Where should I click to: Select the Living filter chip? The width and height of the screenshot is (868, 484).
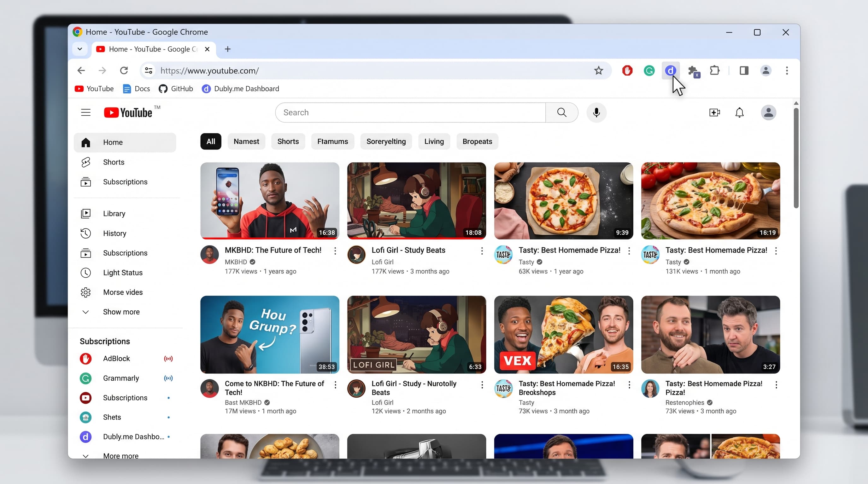click(434, 141)
